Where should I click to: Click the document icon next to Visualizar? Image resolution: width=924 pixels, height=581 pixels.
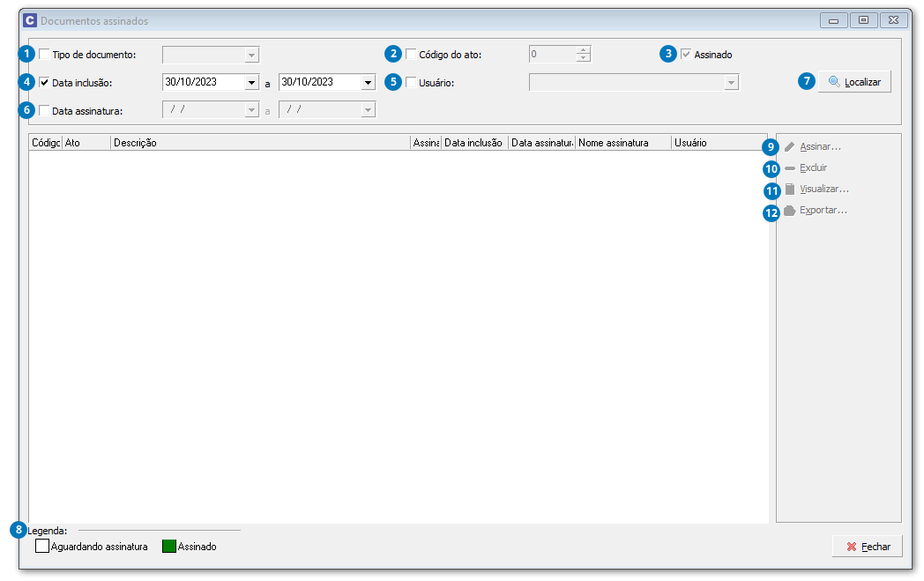pos(790,190)
